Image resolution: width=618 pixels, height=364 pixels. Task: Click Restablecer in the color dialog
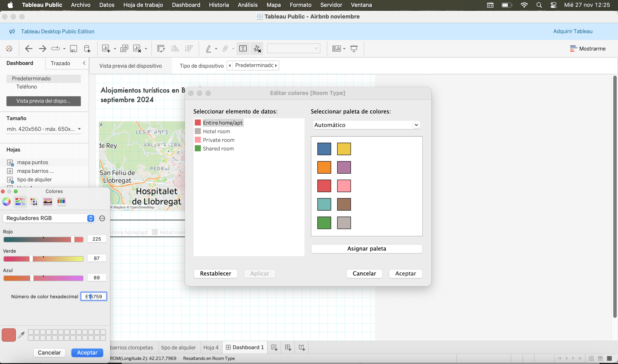[x=215, y=273]
